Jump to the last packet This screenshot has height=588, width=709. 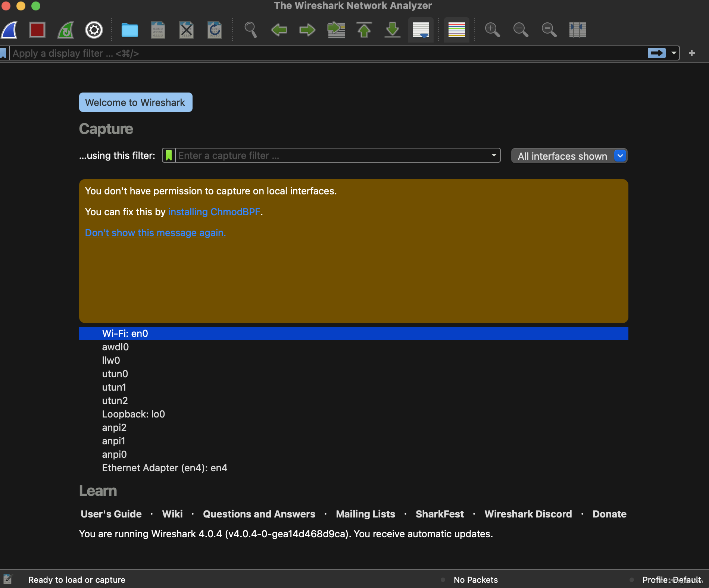click(393, 30)
